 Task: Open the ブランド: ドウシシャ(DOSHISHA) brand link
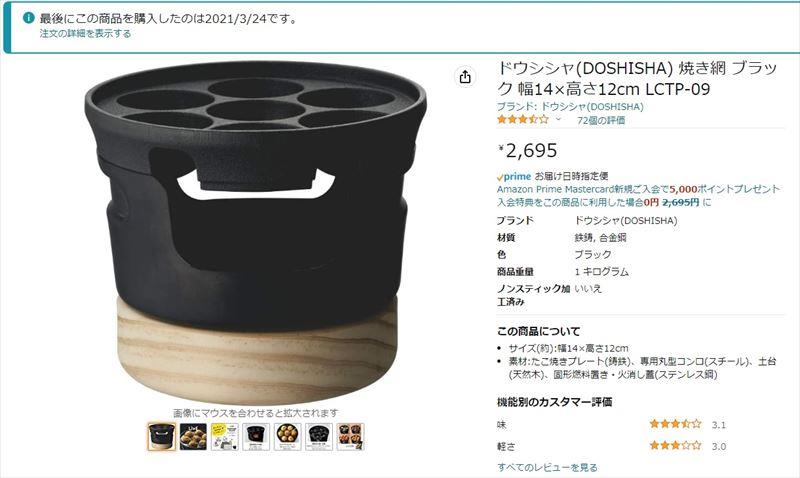(x=570, y=107)
